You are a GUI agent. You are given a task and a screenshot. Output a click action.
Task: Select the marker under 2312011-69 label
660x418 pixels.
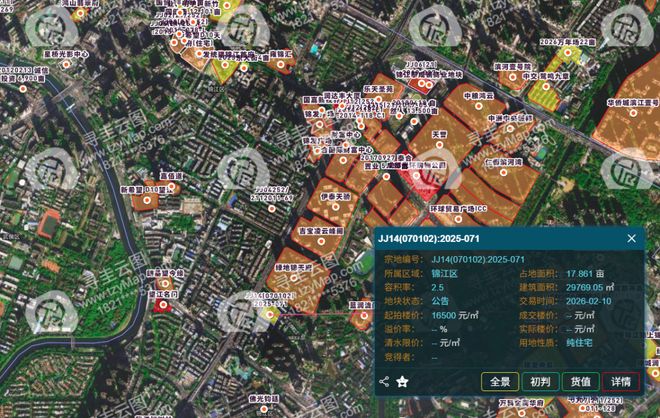click(x=271, y=208)
